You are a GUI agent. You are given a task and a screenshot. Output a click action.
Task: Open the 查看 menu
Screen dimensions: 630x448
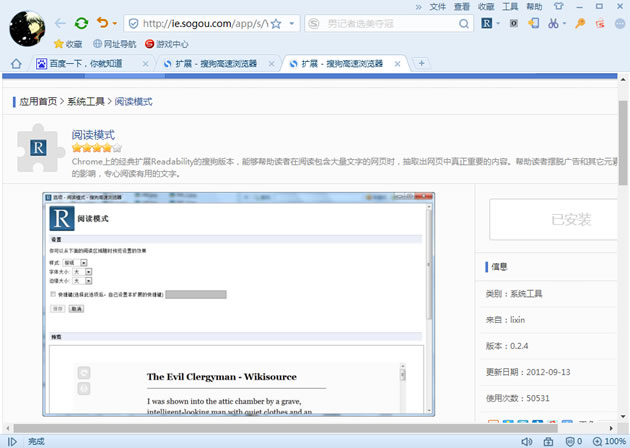462,6
